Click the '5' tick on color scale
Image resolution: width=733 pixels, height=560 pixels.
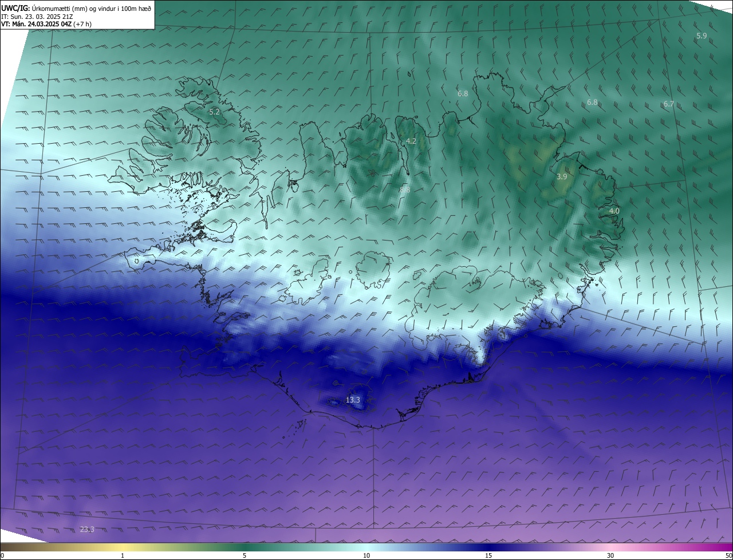(x=245, y=555)
